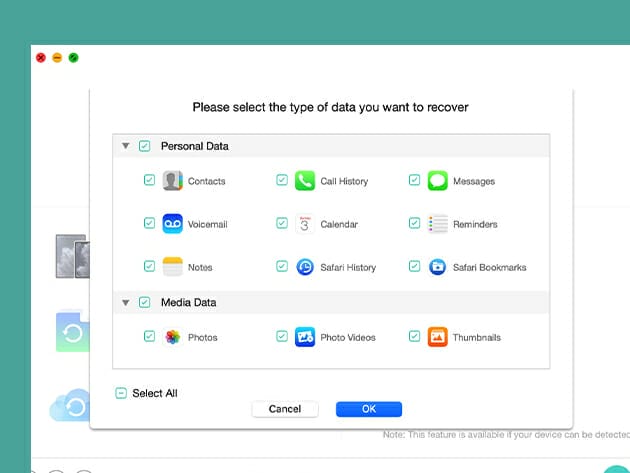Screen dimensions: 630x473
Task: Deselect the Photo Videos checkbox
Action: (282, 337)
